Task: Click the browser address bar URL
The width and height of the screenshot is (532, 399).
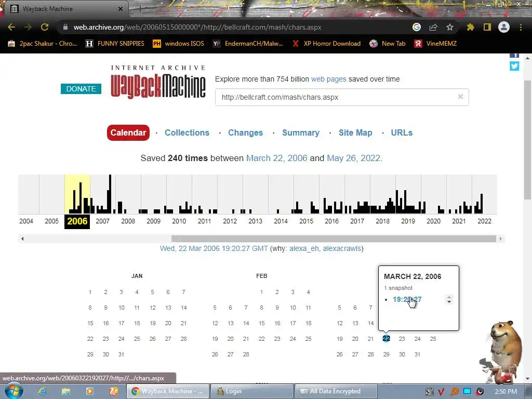Action: pos(197,27)
